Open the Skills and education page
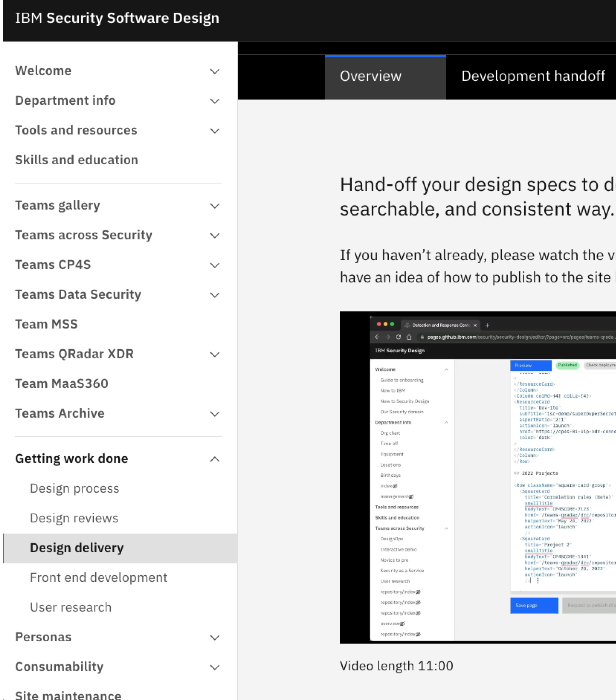This screenshot has height=700, width=616. coord(77,160)
